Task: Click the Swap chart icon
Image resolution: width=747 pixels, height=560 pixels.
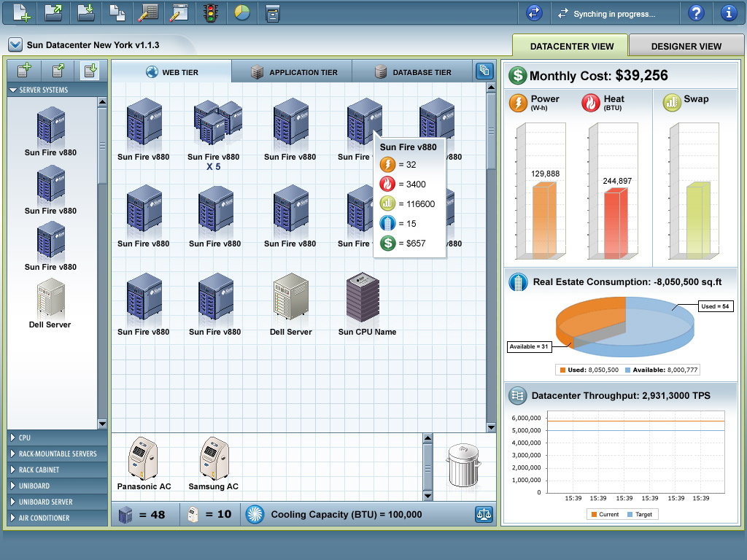Action: point(672,102)
